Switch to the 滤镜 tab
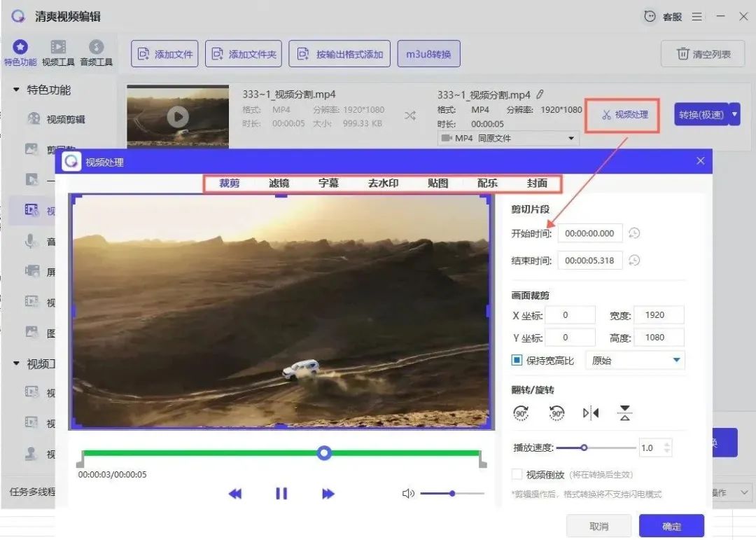The image size is (756, 540). 279,184
